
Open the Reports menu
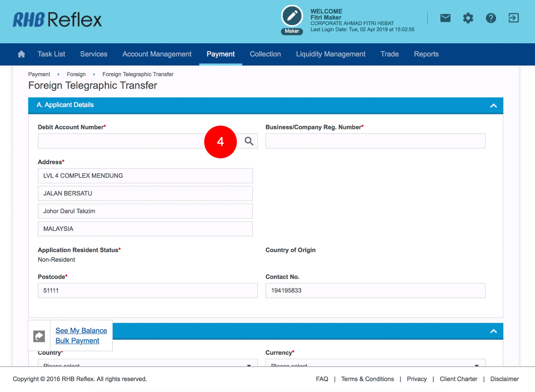(426, 54)
